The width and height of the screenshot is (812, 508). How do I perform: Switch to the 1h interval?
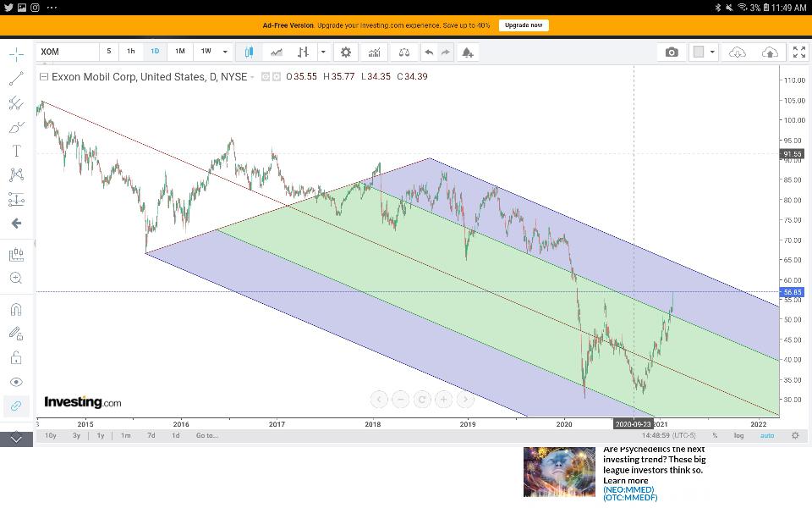click(131, 52)
